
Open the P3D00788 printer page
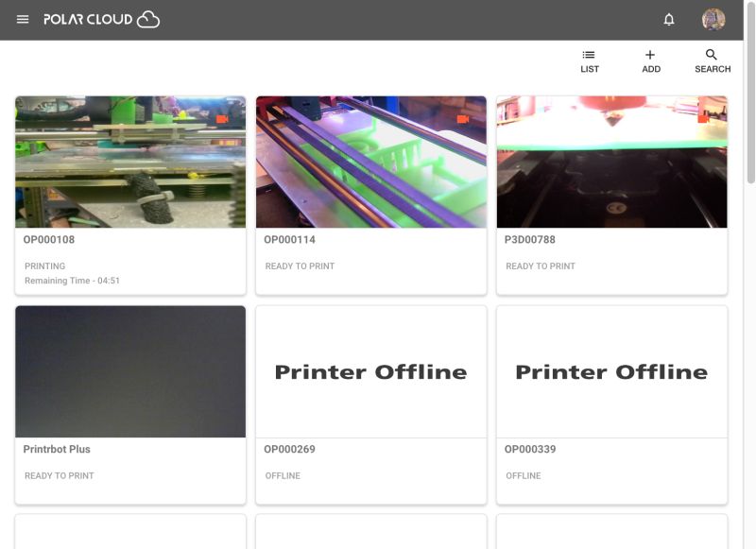(x=529, y=239)
